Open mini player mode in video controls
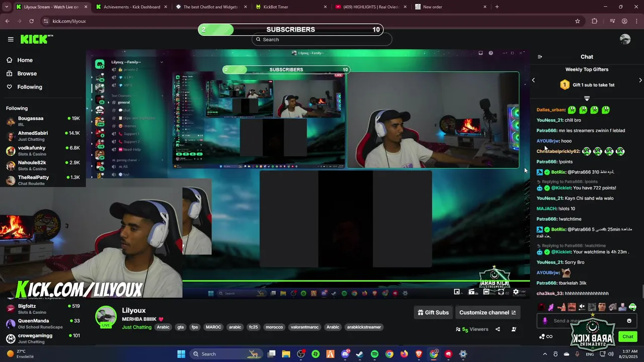Screen dimensions: 644x362 (x=457, y=292)
